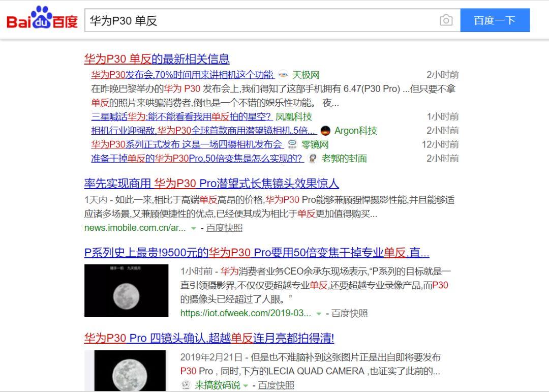The width and height of the screenshot is (549, 392).
Task: Open moon thumbnail of 四镜头确认 result
Action: click(127, 371)
